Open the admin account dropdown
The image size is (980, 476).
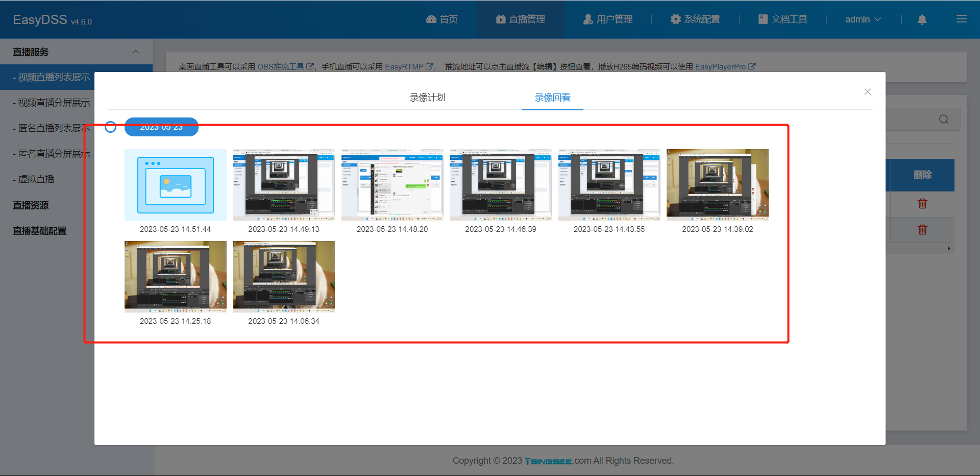pos(862,19)
